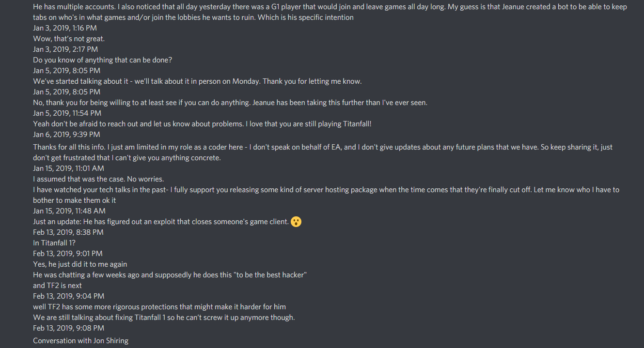Click the "and TF2 is next" line
644x348 pixels.
pos(57,286)
